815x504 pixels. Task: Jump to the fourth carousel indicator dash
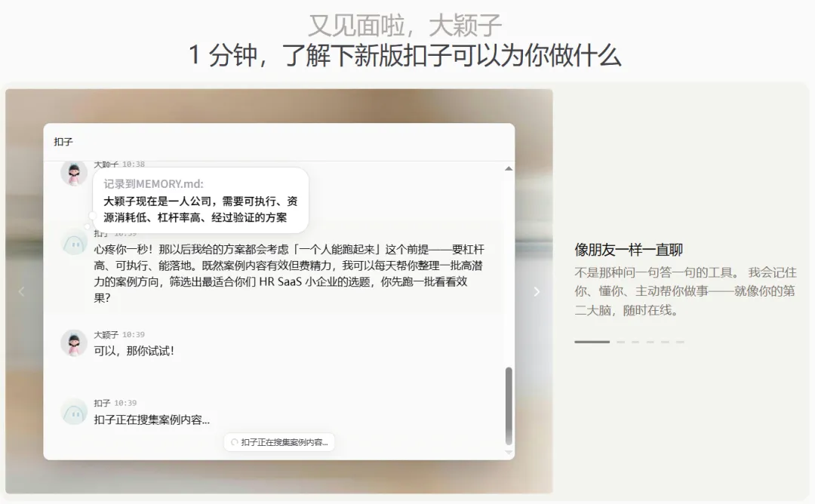[650, 342]
